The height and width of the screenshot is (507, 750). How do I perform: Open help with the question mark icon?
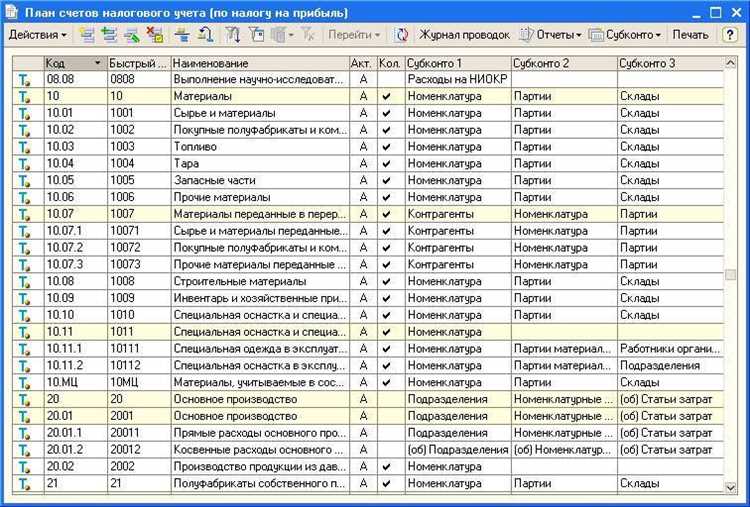coord(730,35)
